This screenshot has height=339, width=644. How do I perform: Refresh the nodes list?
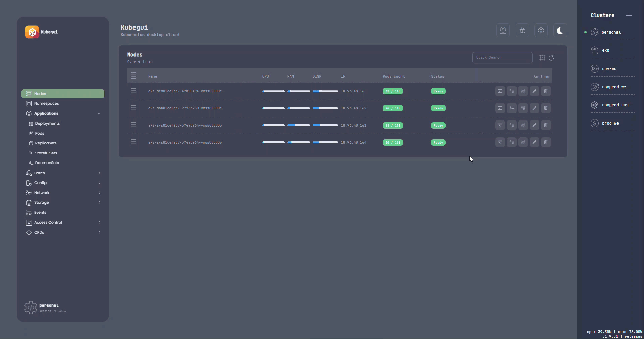551,58
